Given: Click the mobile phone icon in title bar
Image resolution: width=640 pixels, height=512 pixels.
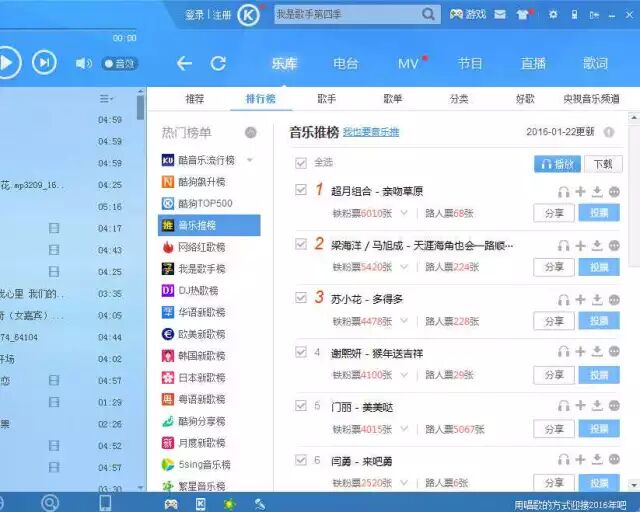Looking at the screenshot, I should pos(574,15).
